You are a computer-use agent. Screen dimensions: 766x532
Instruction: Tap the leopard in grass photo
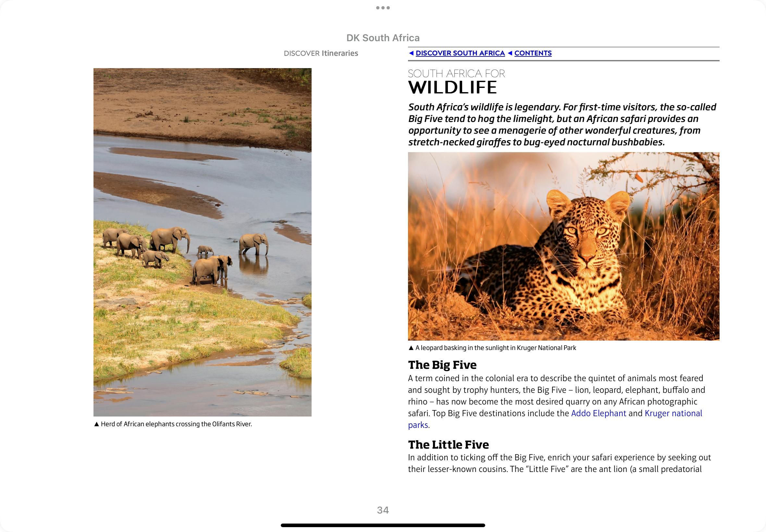pyautogui.click(x=563, y=246)
